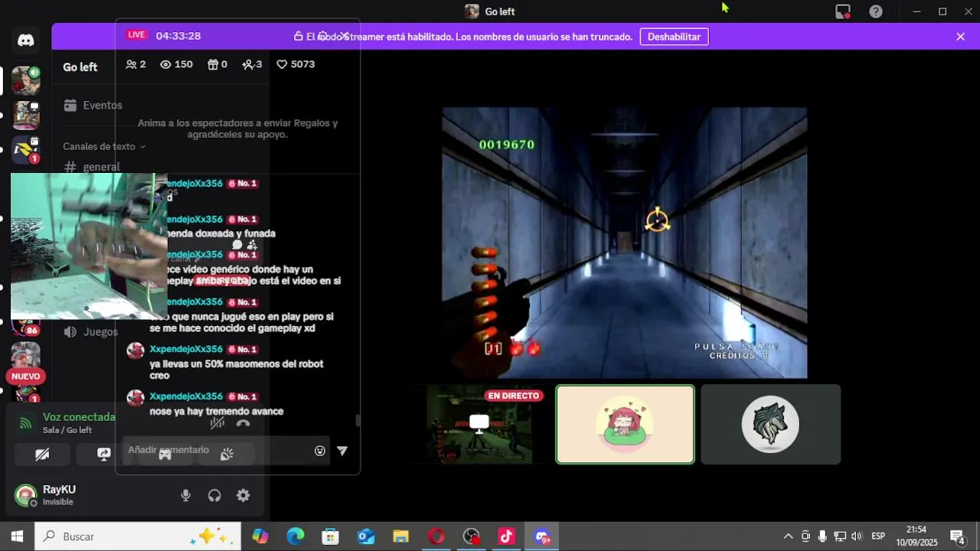
Task: Open the EN DIRECTO stream thumbnail
Action: [x=479, y=425]
